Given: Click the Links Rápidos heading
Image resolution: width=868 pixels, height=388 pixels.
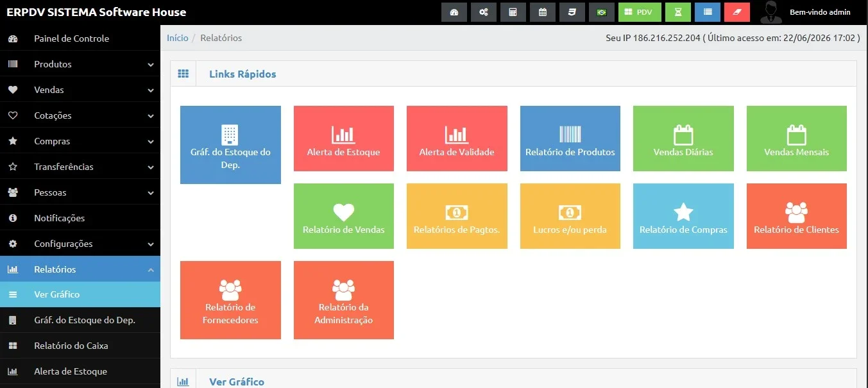Looking at the screenshot, I should pos(243,74).
